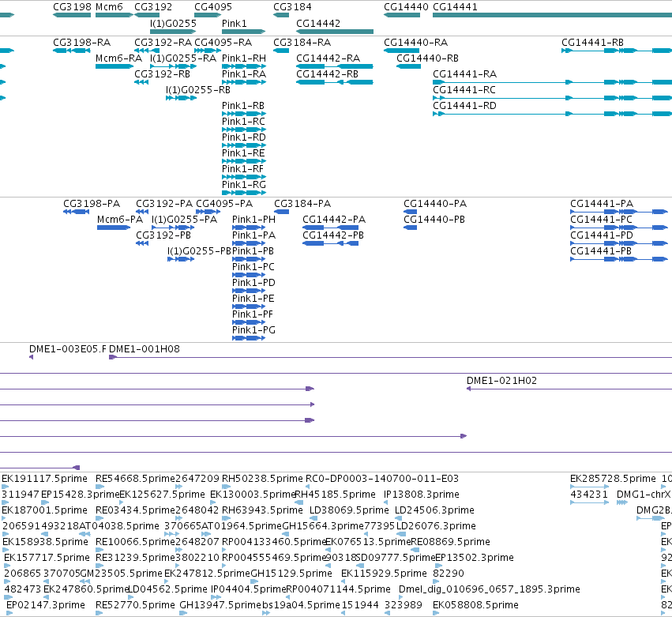Select gene CG3198 at the top track
This screenshot has width=672, height=617.
point(72,7)
